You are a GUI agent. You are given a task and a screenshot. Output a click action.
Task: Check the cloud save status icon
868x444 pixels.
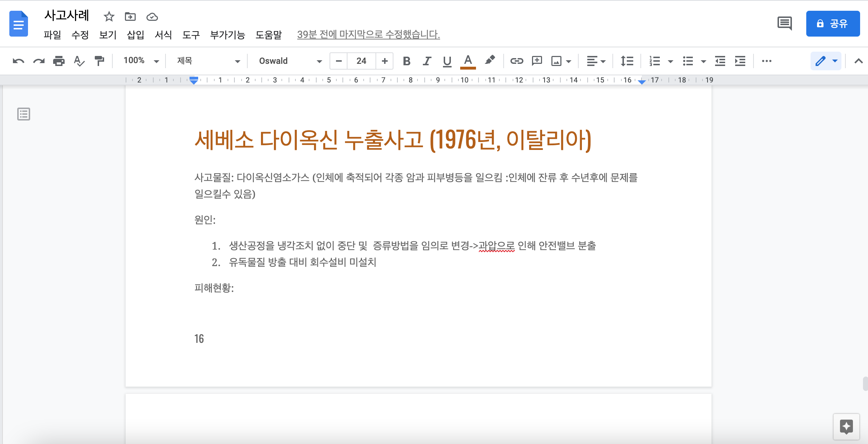152,16
